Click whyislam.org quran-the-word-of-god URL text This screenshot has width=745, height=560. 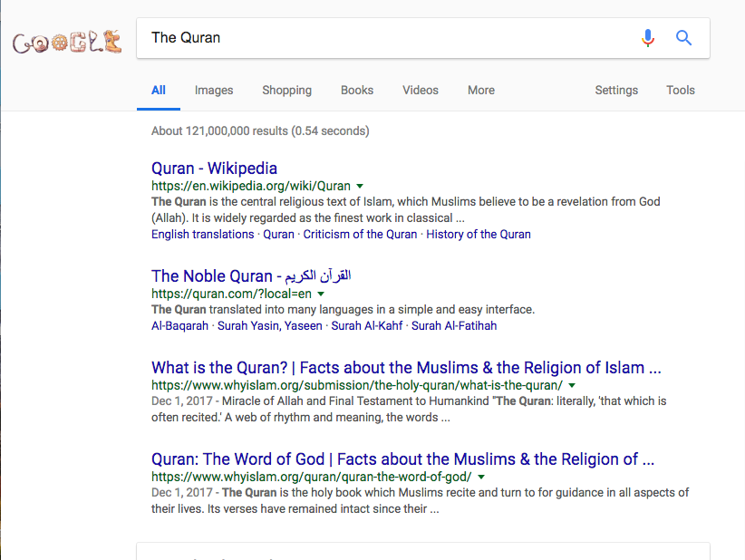coord(312,477)
